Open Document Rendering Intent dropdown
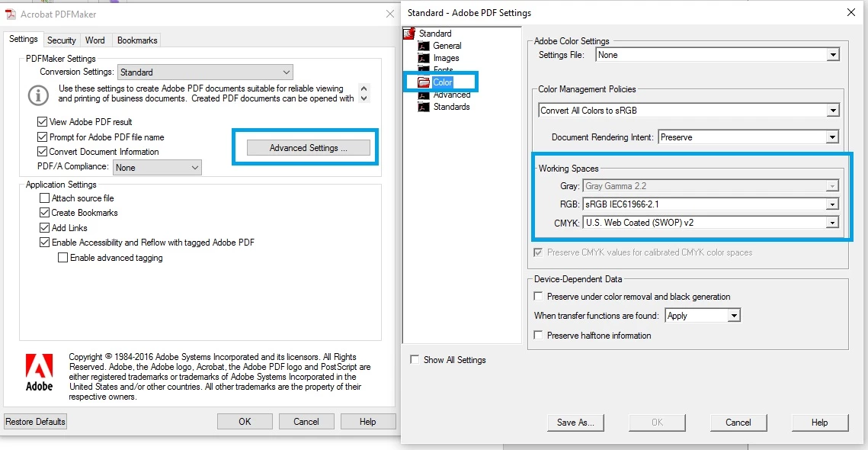Screen dimensions: 868x450 point(748,137)
